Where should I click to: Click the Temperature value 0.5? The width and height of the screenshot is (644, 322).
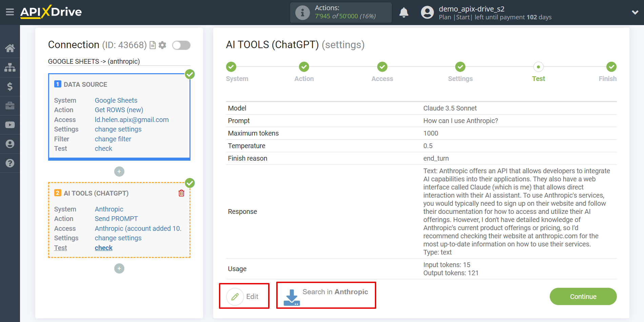[428, 146]
